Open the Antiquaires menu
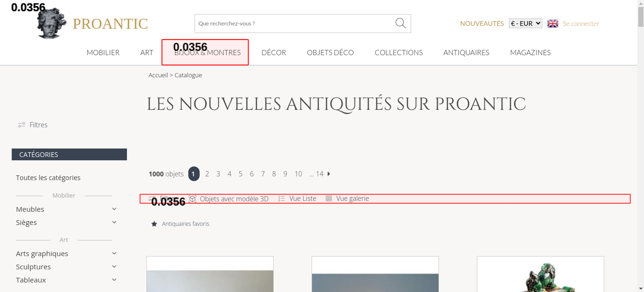Viewport: 644px width, 292px height. click(x=466, y=53)
